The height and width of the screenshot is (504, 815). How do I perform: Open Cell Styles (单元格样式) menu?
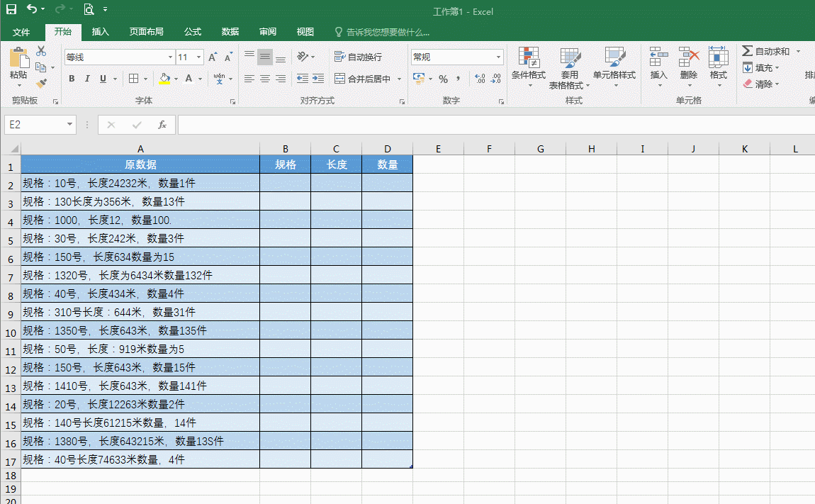(614, 67)
